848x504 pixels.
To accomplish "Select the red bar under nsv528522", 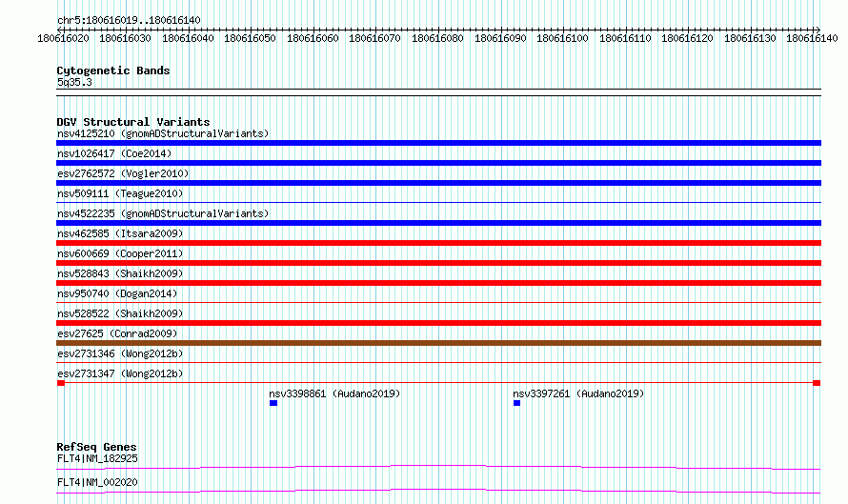I will click(x=438, y=323).
